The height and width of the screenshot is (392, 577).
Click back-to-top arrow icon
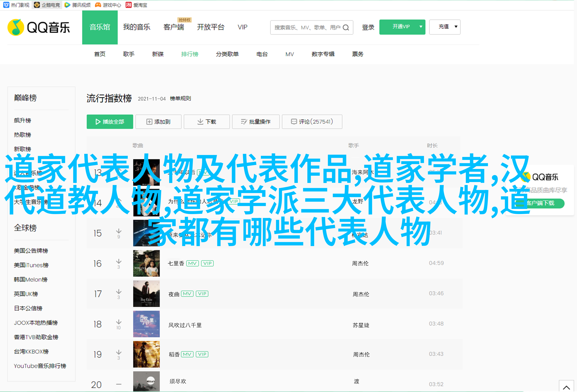(x=566, y=387)
